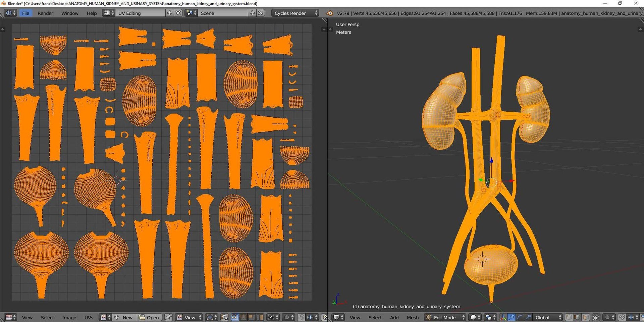The width and height of the screenshot is (644, 322).
Task: Select UV edge selection mode
Action: click(243, 317)
